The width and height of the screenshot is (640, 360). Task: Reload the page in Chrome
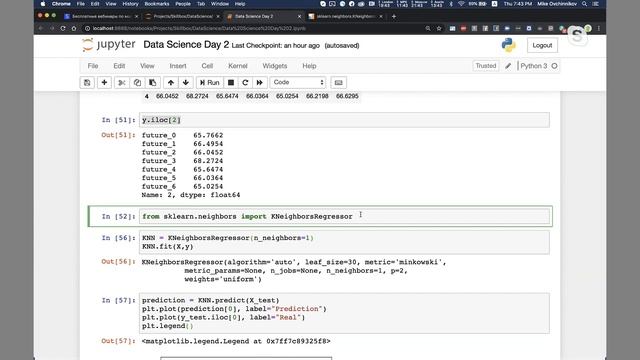coord(63,29)
